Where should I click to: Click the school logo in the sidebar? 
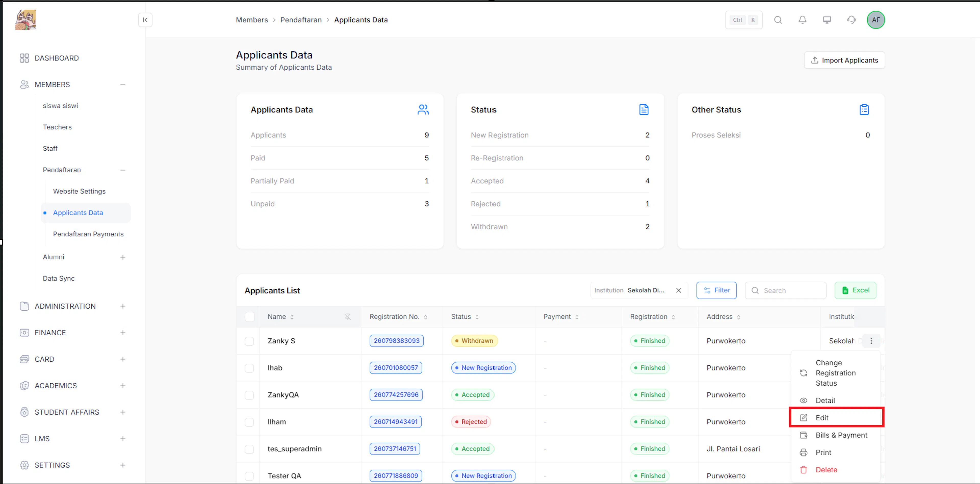tap(26, 20)
